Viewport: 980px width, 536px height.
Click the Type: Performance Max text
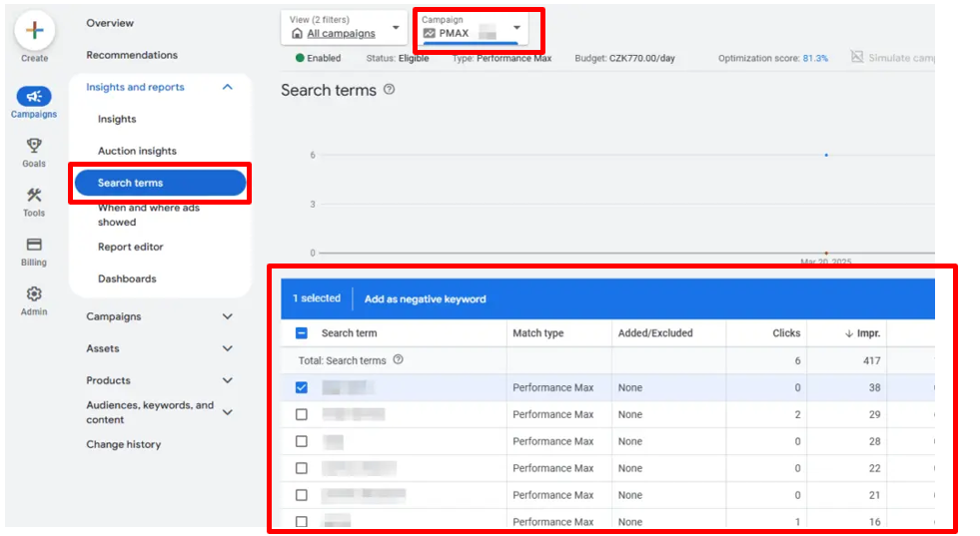coord(501,58)
